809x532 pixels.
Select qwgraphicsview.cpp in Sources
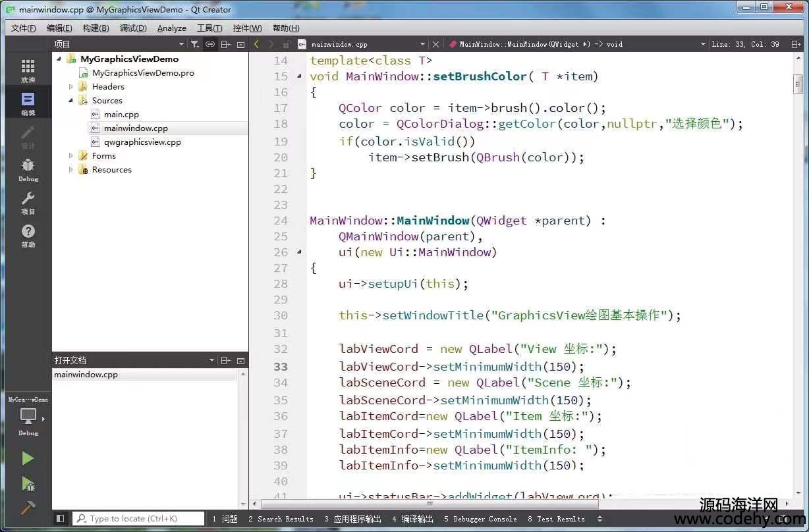(142, 142)
